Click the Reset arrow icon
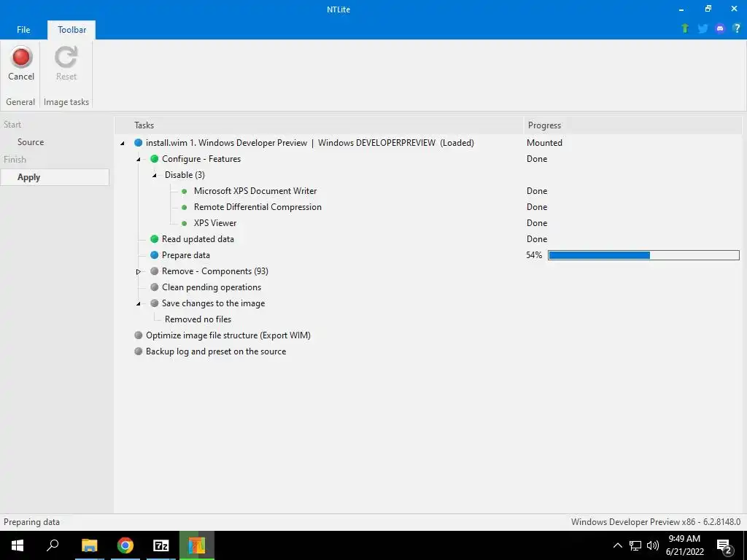 click(x=66, y=57)
